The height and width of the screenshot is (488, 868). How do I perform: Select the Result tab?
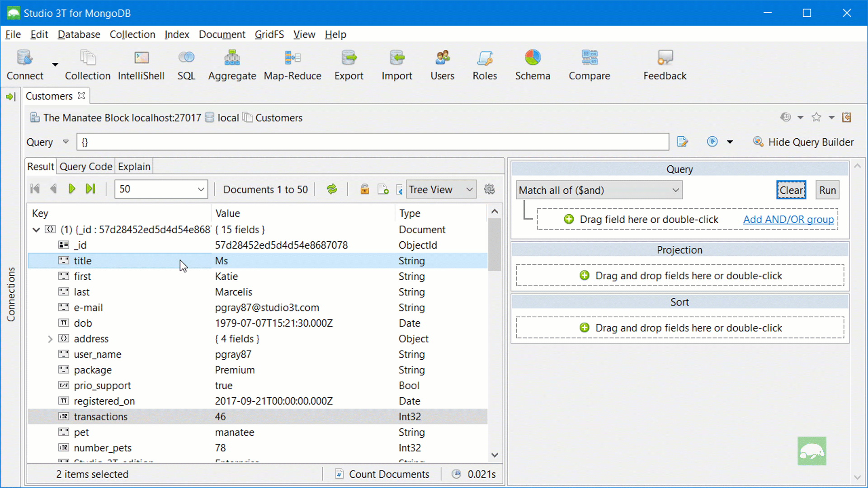41,166
